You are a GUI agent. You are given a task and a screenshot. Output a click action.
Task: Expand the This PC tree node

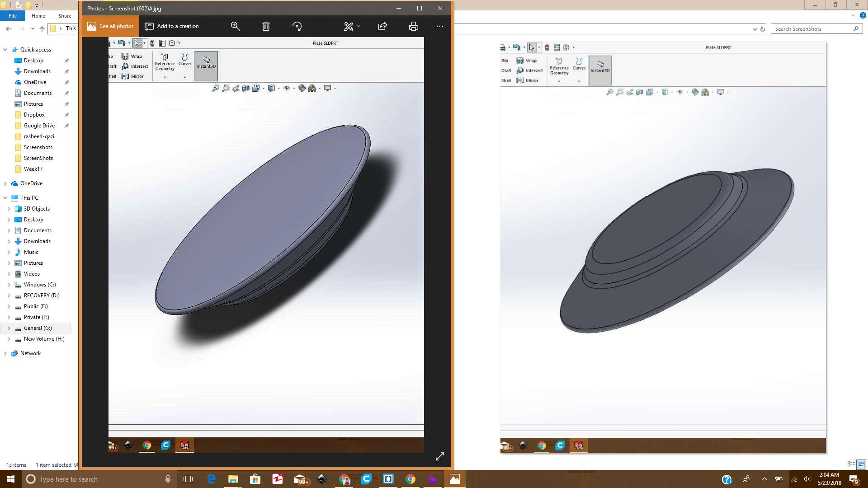coord(5,198)
